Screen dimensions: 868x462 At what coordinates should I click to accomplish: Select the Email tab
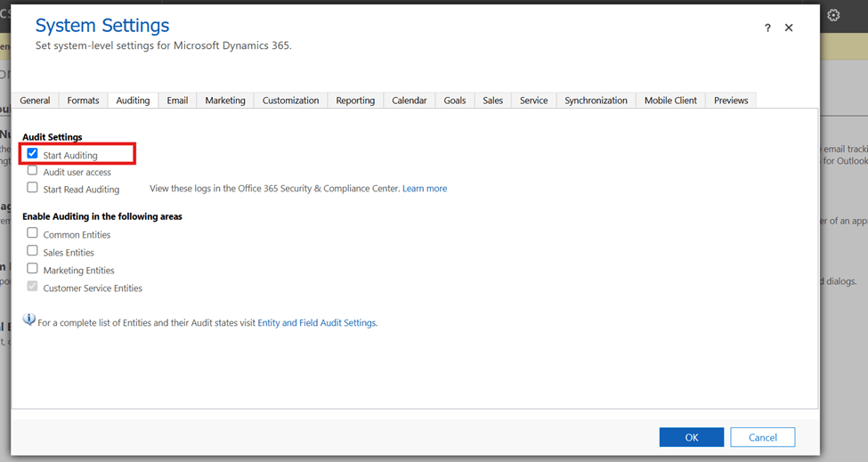click(177, 101)
